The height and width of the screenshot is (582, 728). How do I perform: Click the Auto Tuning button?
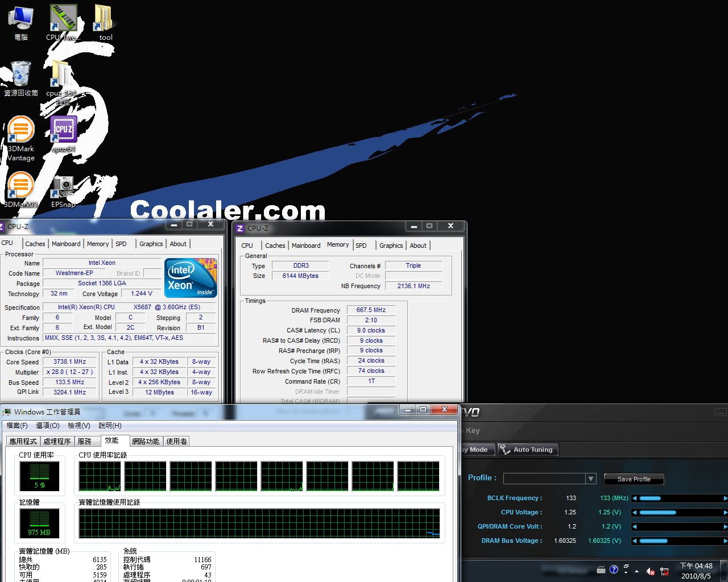coord(528,450)
